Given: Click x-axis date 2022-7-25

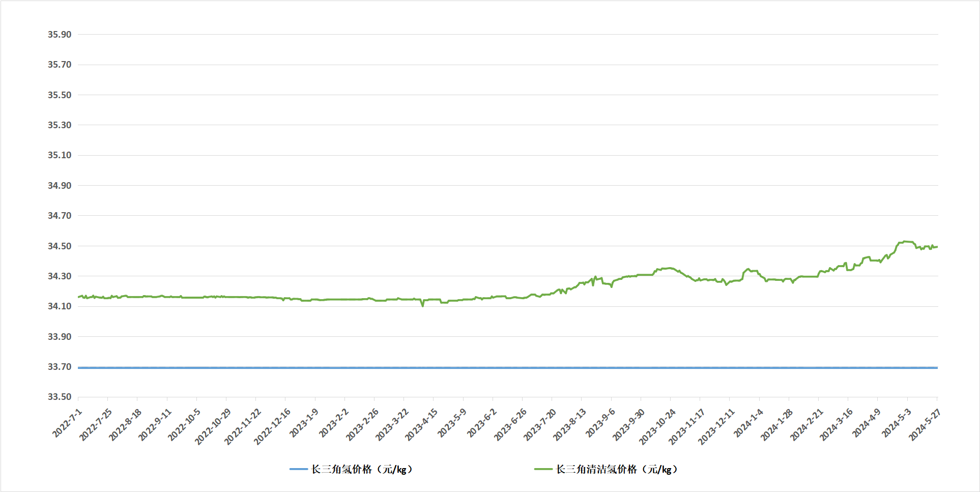Looking at the screenshot, I should 95,424.
